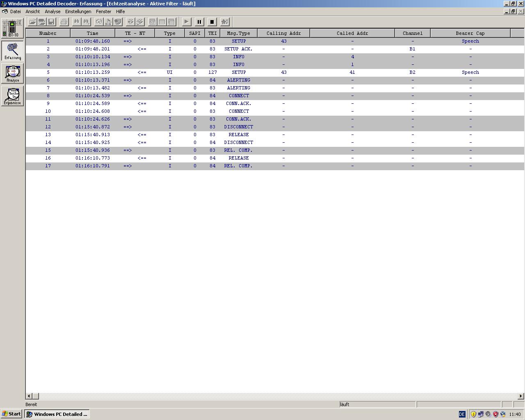Click the open folder toolbar icon
The width and height of the screenshot is (525, 420).
(32, 22)
